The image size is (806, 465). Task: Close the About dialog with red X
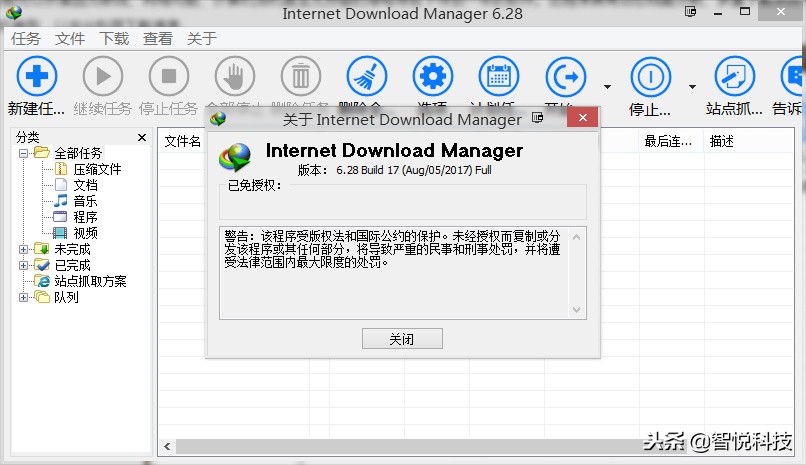point(582,118)
